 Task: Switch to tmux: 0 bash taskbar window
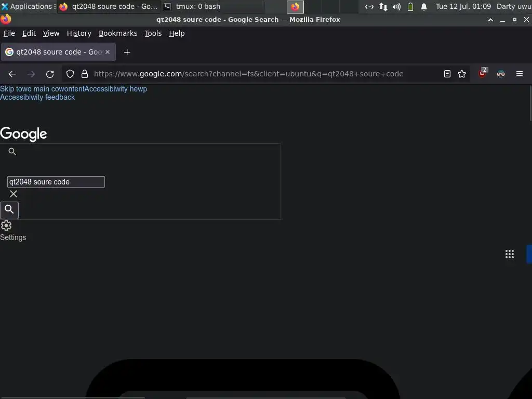212,6
